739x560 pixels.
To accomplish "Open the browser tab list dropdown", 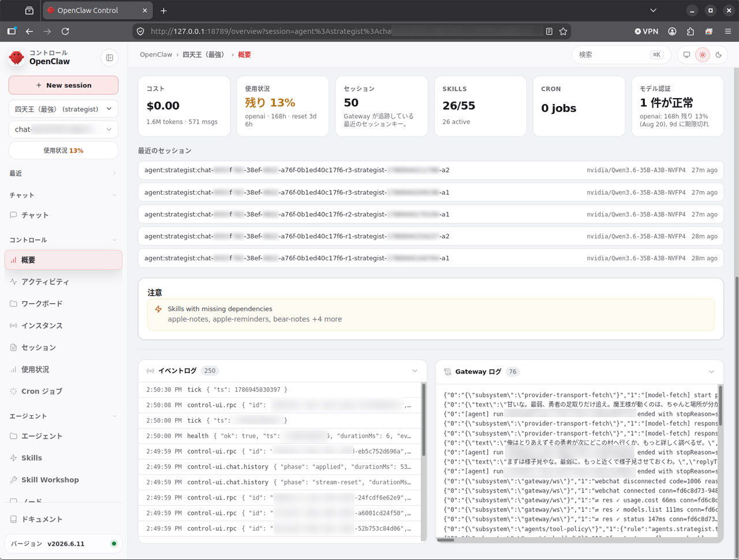I will click(653, 10).
